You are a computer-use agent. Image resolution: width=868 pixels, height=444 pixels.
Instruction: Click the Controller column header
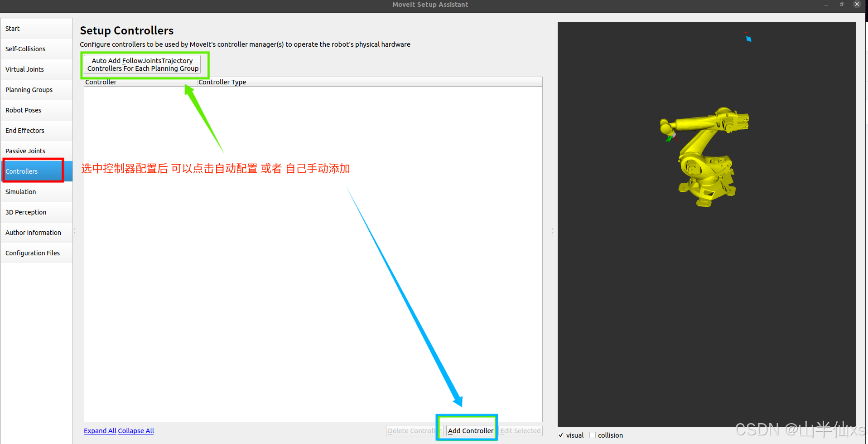140,82
